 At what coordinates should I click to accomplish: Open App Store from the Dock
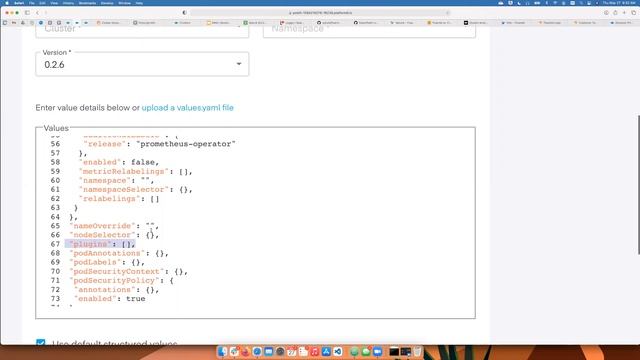coord(326,351)
